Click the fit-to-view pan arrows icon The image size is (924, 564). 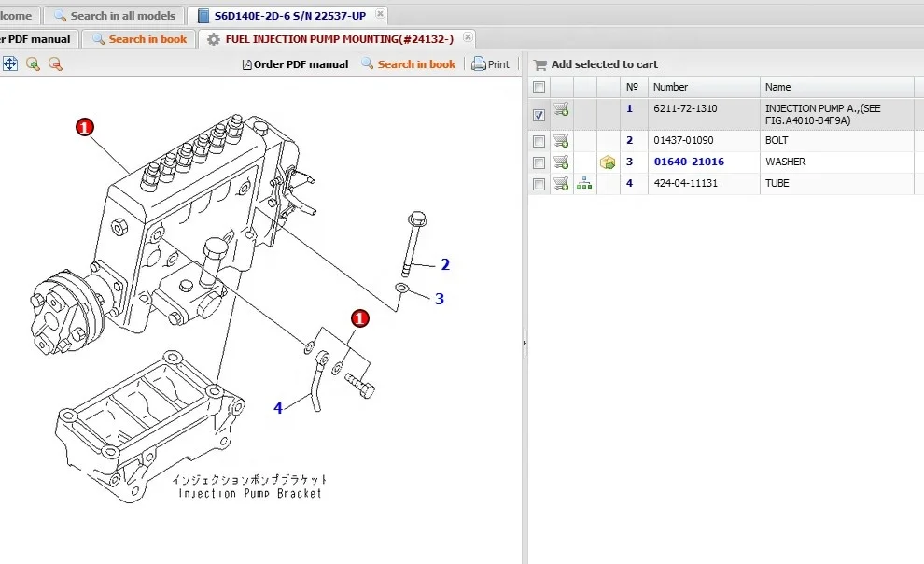[9, 63]
